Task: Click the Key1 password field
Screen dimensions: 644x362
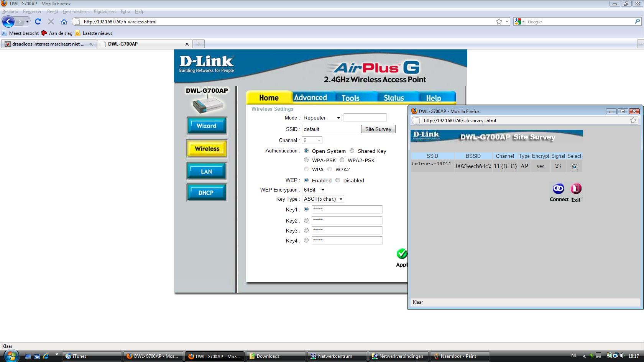Action: point(347,210)
